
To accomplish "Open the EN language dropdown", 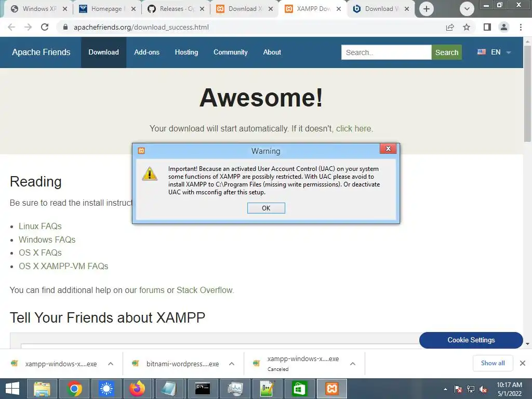I will click(x=495, y=52).
